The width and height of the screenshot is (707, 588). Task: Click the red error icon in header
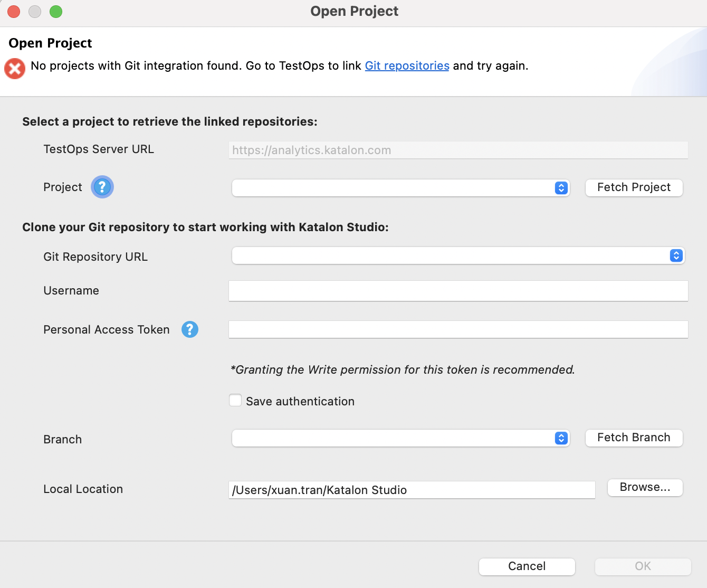(15, 69)
